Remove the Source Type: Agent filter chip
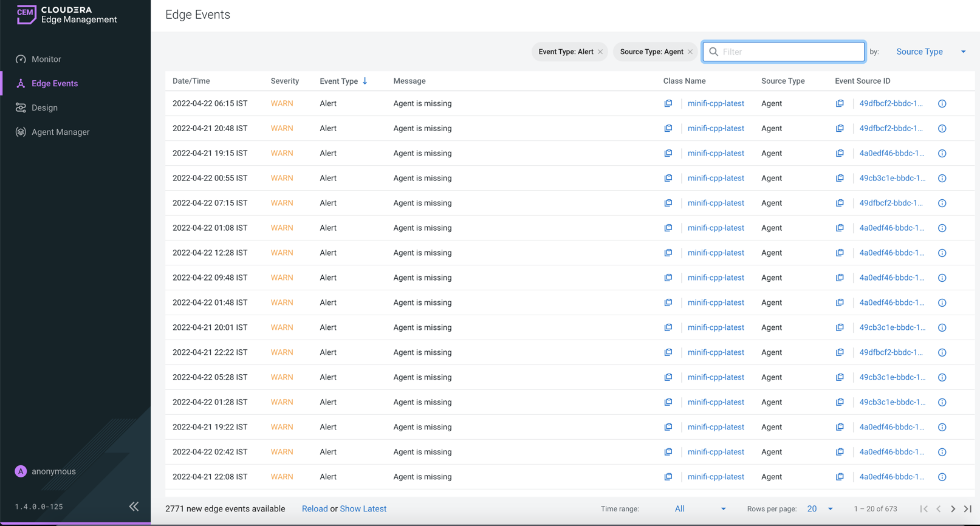This screenshot has width=980, height=526. (690, 52)
